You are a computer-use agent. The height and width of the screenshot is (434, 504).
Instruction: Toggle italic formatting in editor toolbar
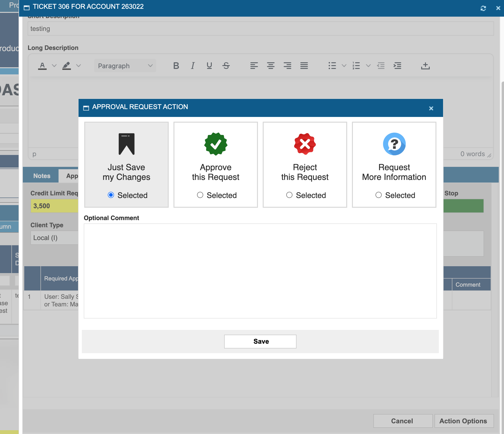point(193,66)
